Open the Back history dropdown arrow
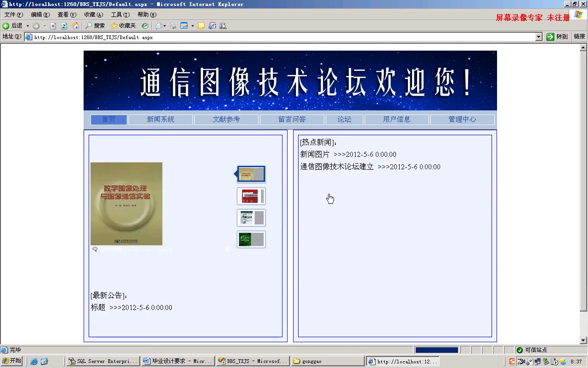 [28, 26]
